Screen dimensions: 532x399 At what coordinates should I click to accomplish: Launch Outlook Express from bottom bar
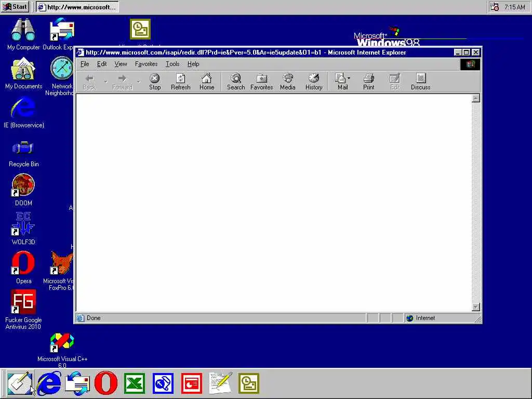pyautogui.click(x=77, y=384)
